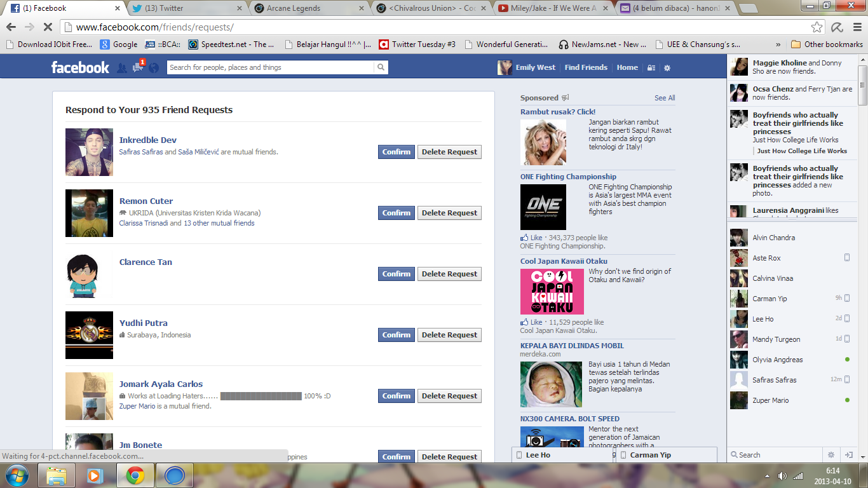Click the chat Search field in sidebar
Screen dimensions: 868x488
click(x=775, y=455)
